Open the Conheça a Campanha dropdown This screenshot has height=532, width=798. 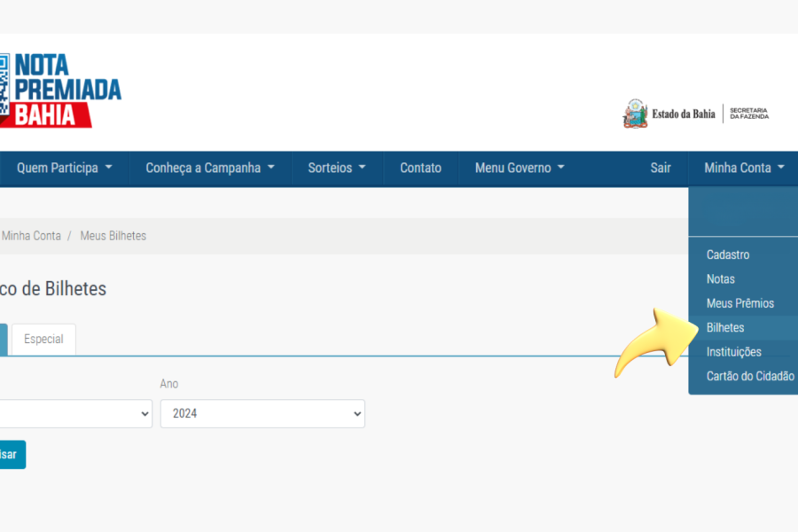pos(210,168)
